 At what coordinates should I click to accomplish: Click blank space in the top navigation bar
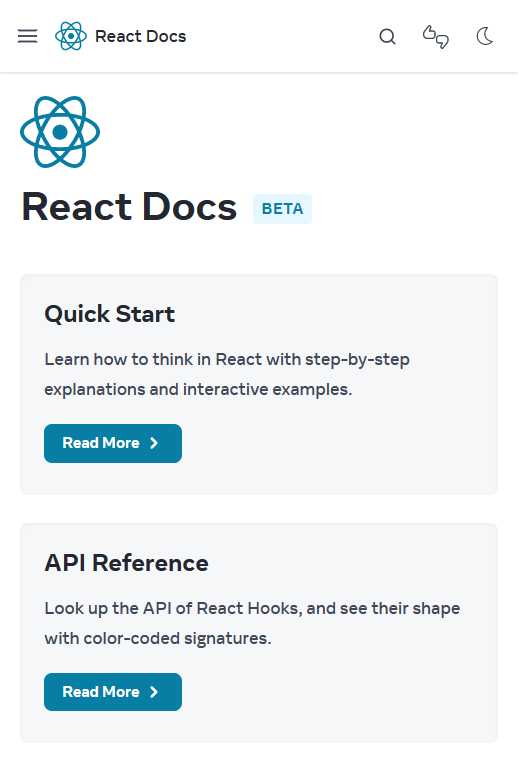282,36
